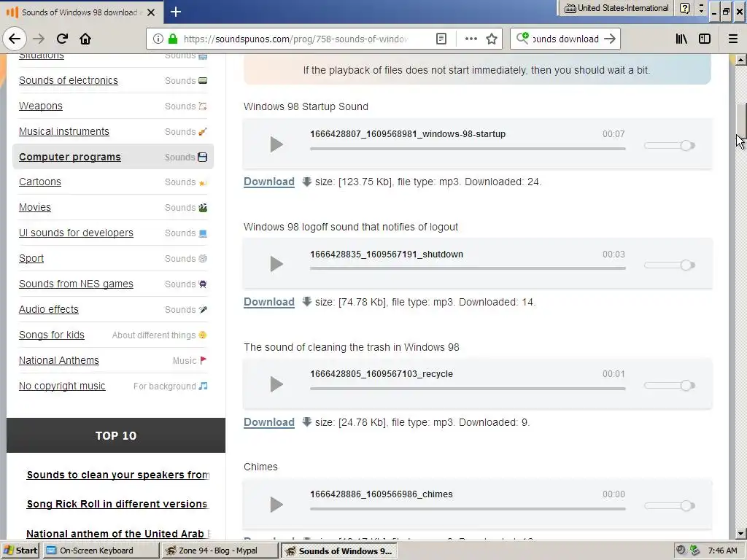
Task: Open the browser hamburger menu
Action: tap(733, 39)
